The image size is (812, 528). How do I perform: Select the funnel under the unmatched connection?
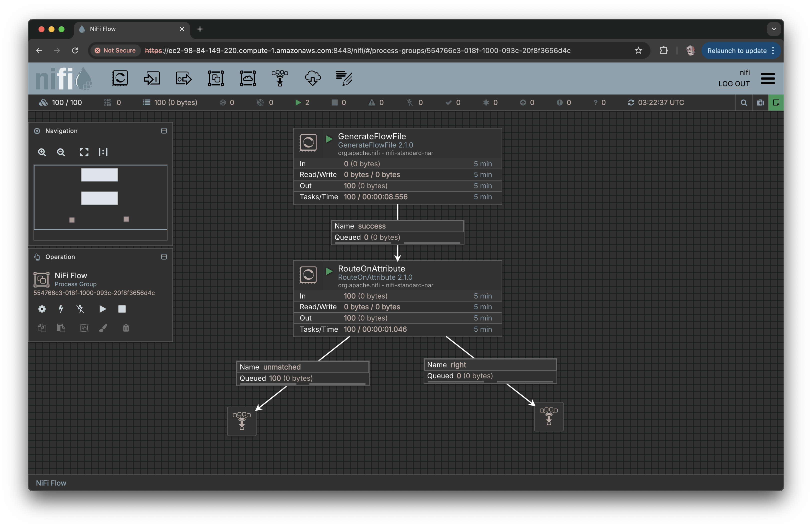click(x=242, y=421)
